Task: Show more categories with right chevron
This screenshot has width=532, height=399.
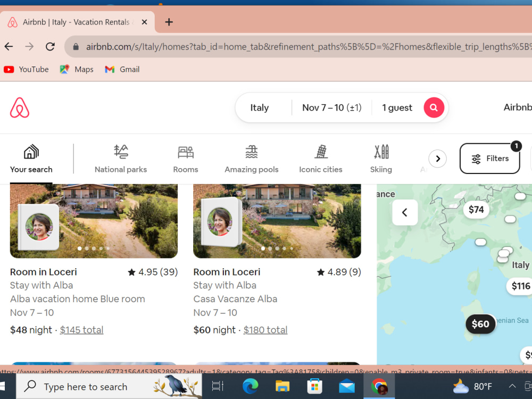Action: pos(438,159)
